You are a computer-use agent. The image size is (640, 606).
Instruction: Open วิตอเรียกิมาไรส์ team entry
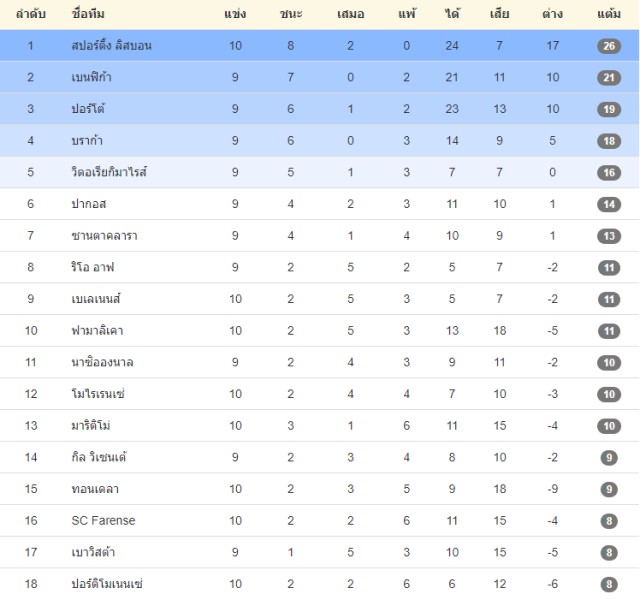coord(109,172)
